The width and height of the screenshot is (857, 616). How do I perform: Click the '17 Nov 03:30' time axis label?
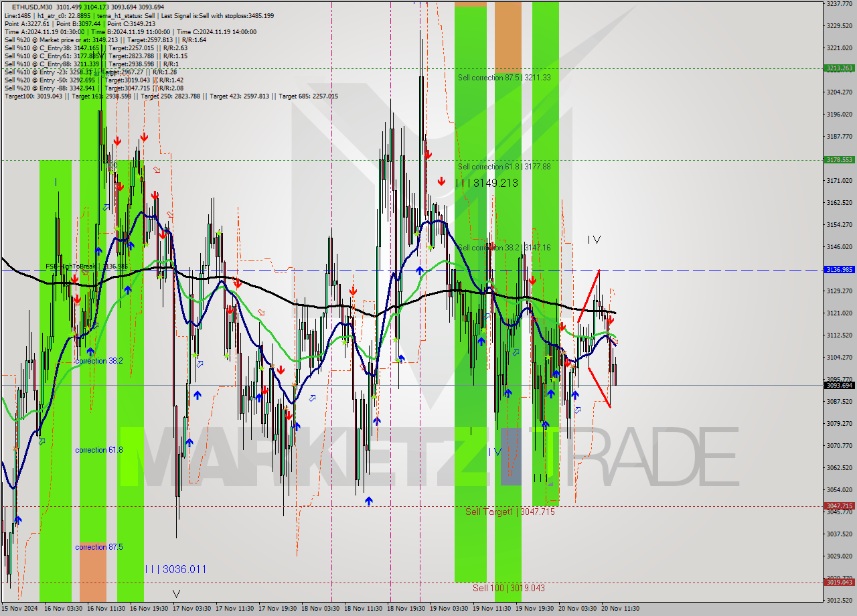[x=191, y=609]
